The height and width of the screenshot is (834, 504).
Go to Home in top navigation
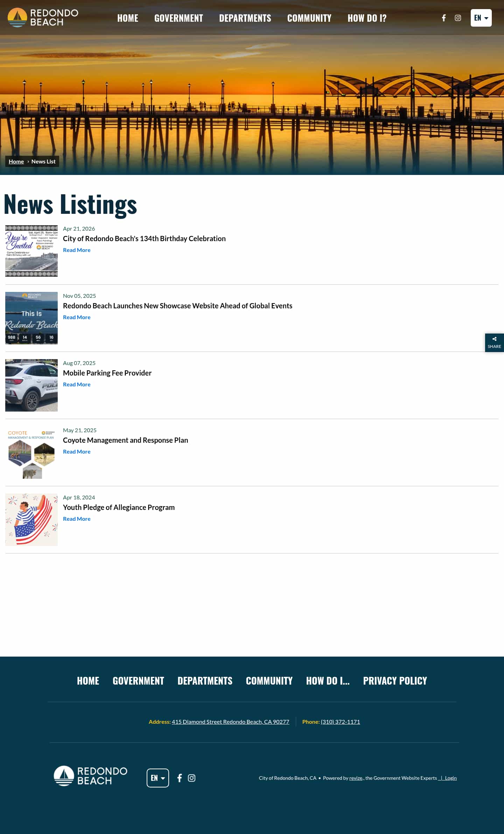pos(128,18)
